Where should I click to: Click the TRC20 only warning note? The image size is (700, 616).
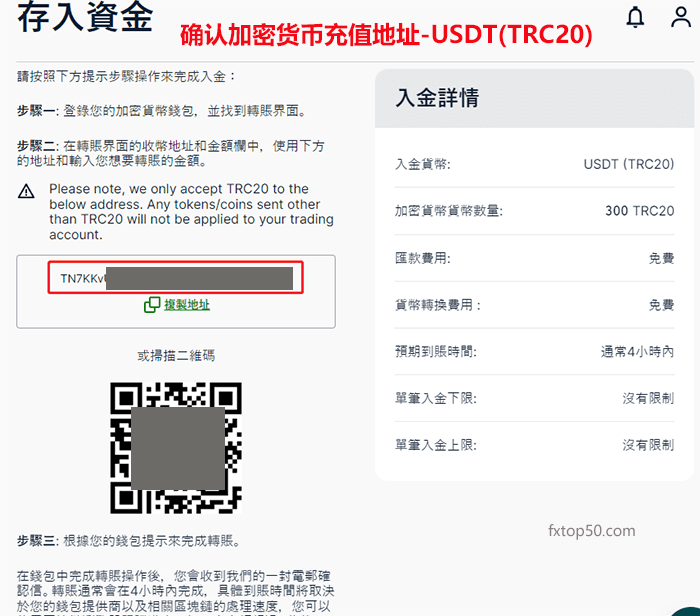192,212
